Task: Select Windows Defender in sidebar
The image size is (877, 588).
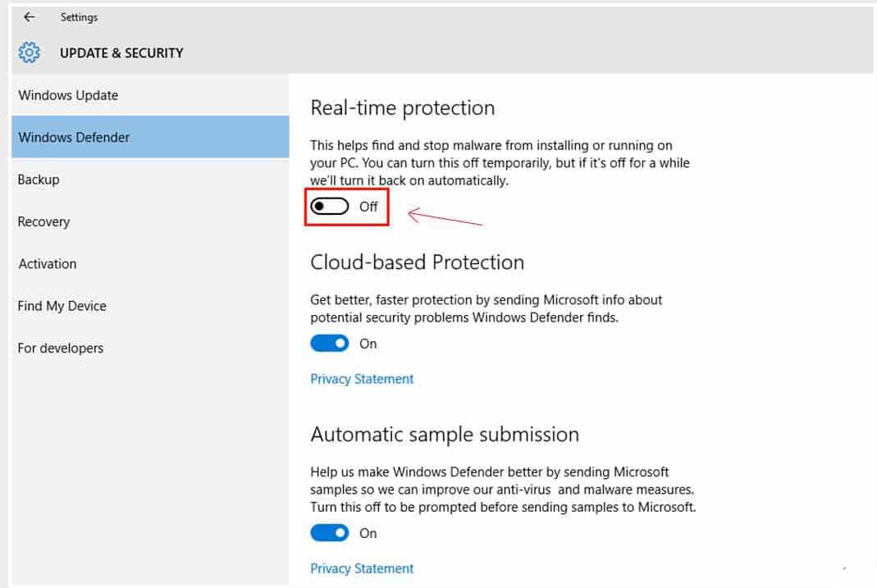Action: tap(150, 137)
